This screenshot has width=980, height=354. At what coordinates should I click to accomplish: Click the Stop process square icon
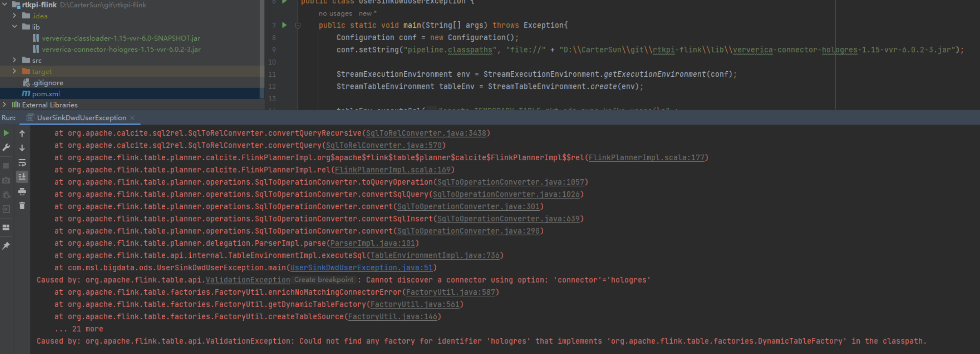coord(6,166)
